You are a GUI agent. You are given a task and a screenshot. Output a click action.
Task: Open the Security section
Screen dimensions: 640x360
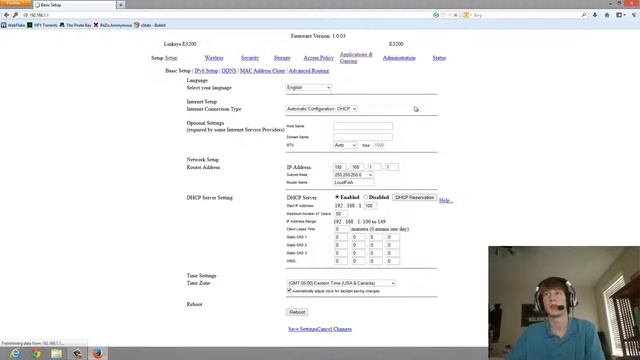pos(250,58)
